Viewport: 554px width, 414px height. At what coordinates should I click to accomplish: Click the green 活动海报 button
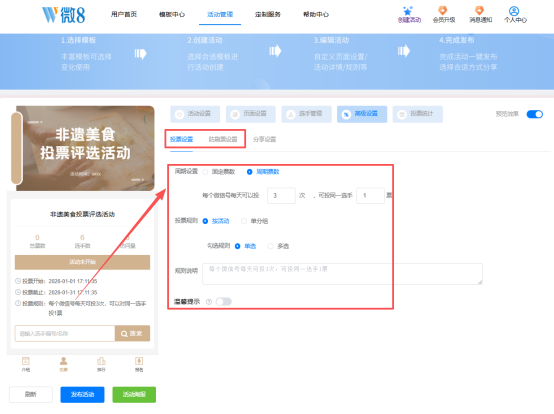134,395
